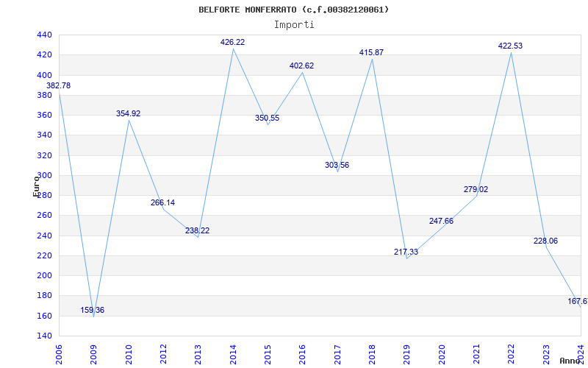Viewport: 588px width, 368px height.
Task: Select the 303.56 data label
Action: (x=337, y=165)
